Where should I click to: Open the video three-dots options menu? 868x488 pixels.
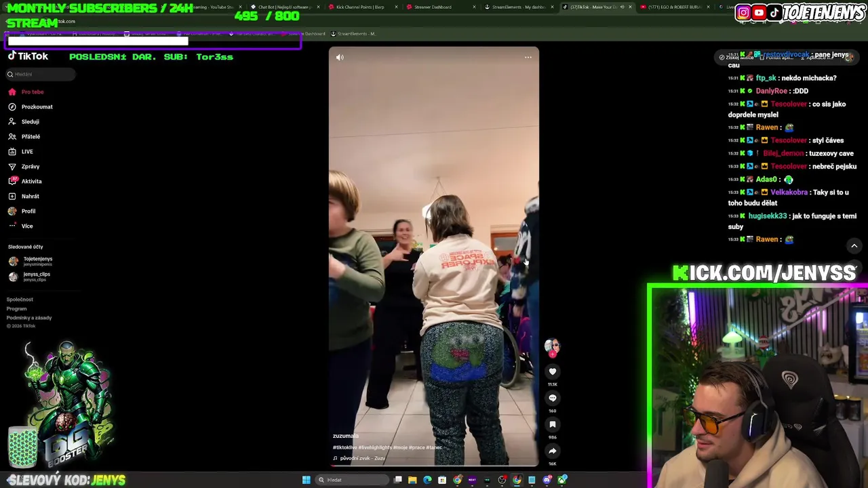click(x=528, y=57)
